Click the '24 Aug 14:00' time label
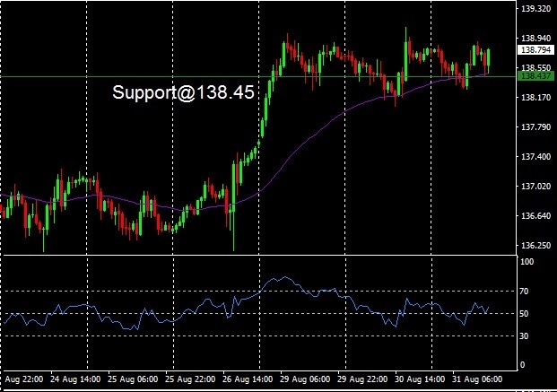This screenshot has width=557, height=392. click(75, 379)
